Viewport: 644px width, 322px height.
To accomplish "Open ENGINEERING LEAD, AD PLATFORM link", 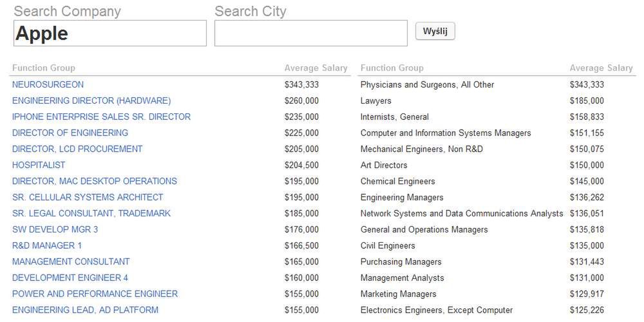I will coord(85,310).
